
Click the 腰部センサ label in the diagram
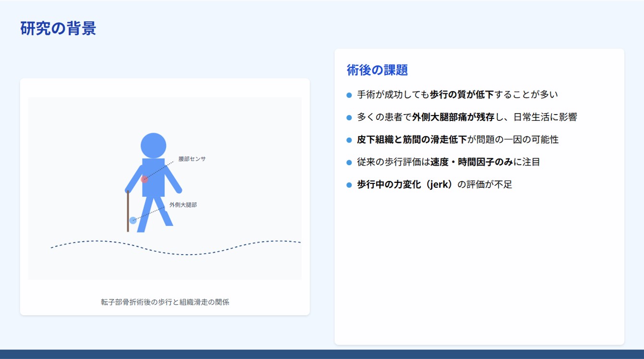192,159
